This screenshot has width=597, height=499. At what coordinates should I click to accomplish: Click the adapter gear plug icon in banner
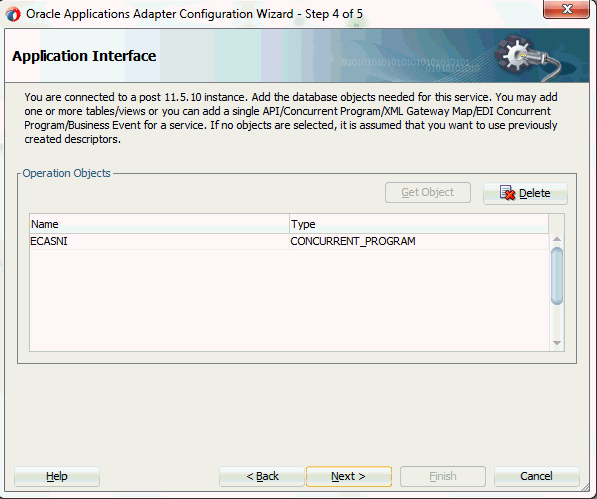(x=528, y=57)
